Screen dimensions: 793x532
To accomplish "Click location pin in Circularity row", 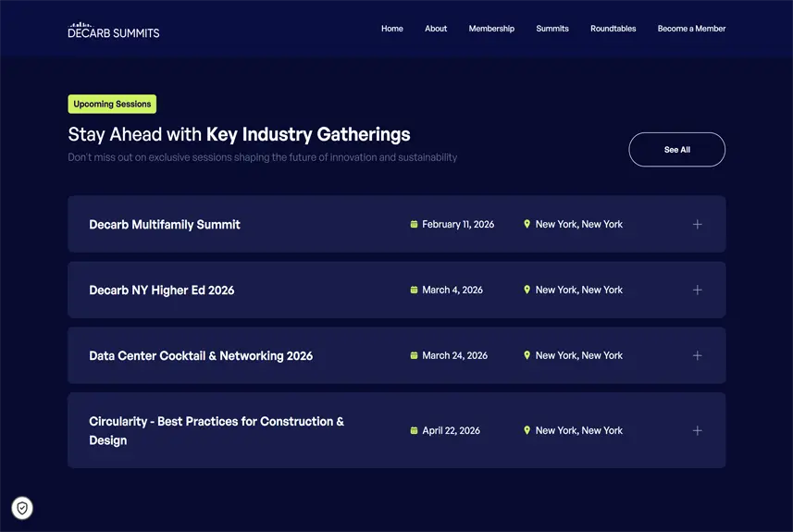I will coord(527,430).
